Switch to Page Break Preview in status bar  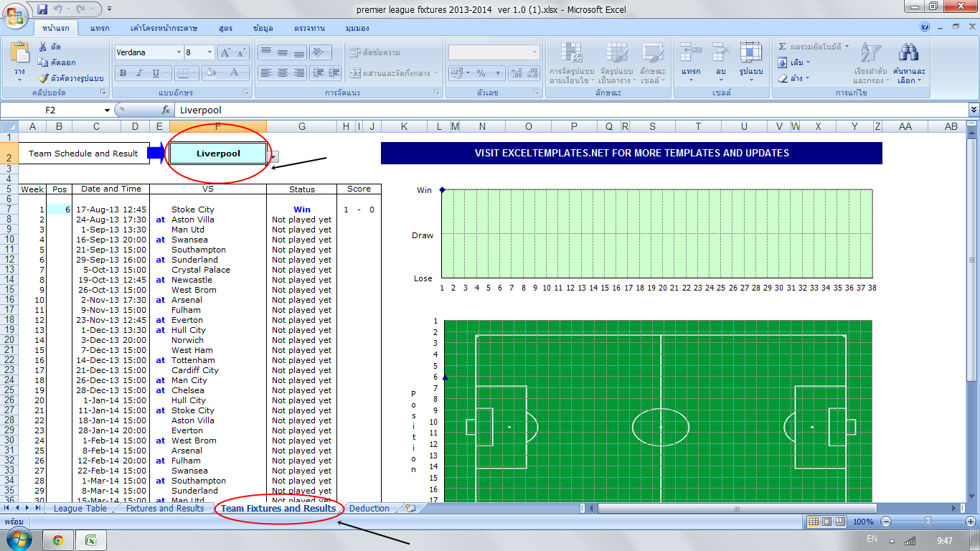[x=839, y=522]
